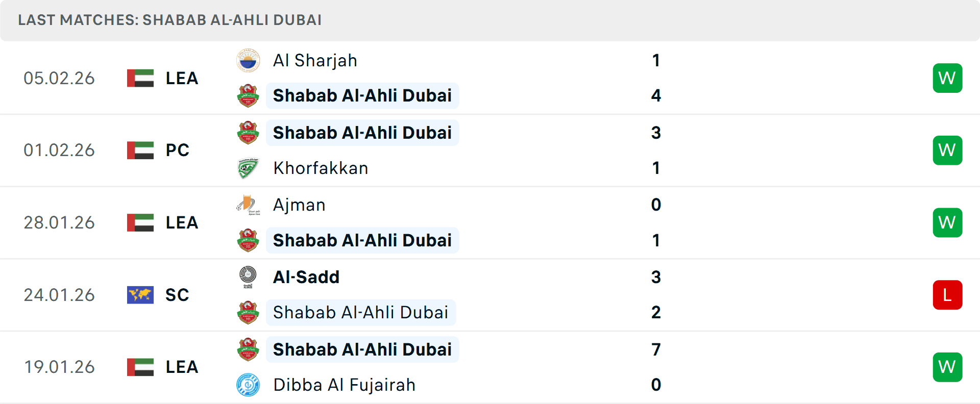
Task: Toggle the W result badge for 05.02.26 match
Action: click(x=947, y=78)
